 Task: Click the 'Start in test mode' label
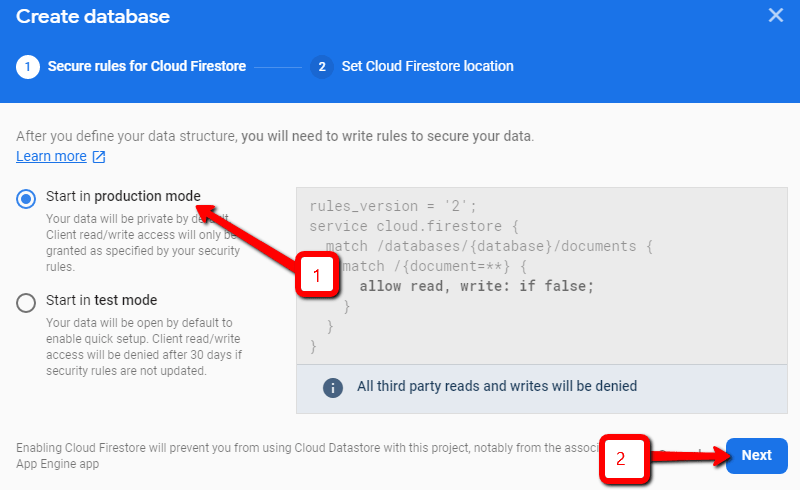click(101, 300)
